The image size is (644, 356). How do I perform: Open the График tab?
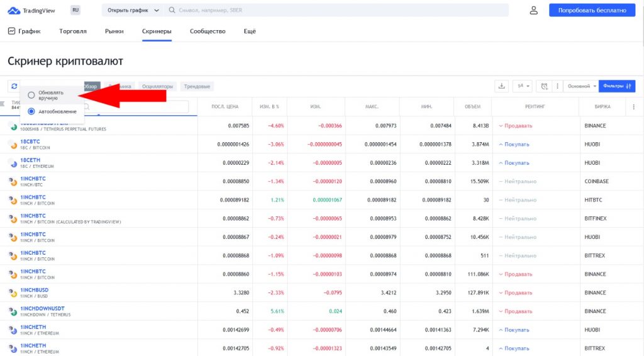coord(25,31)
